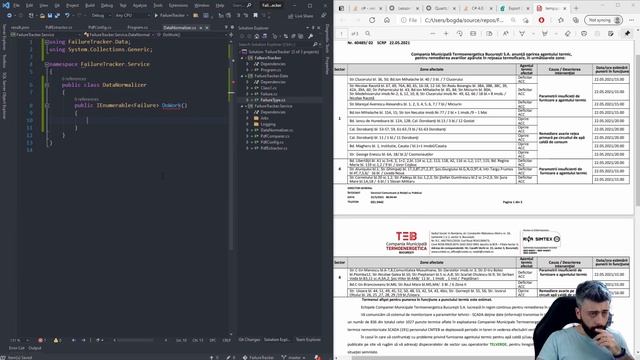Click the Navigate Backward toolbar icon
Image resolution: width=640 pixels, height=360 pixels.
pyautogui.click(x=9, y=16)
